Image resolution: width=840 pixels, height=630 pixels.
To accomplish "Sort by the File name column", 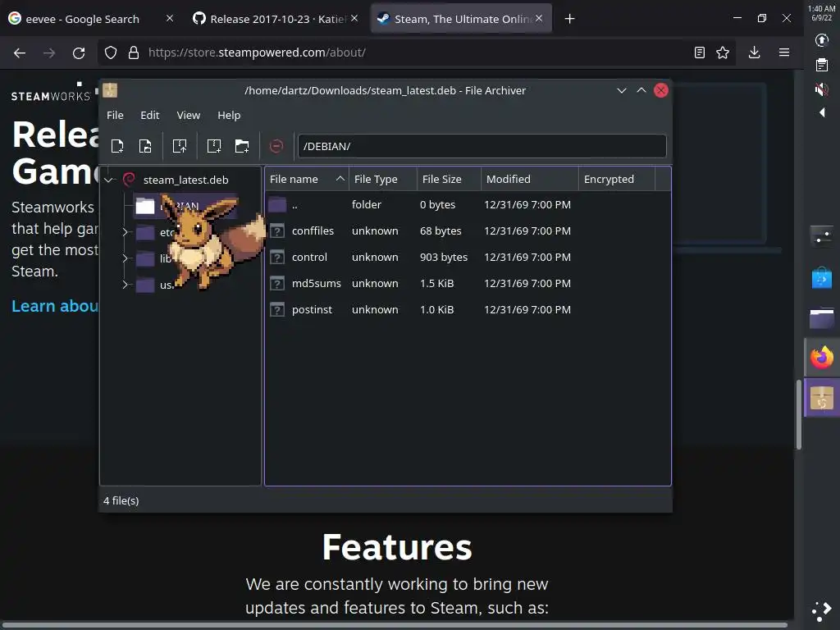I will click(307, 179).
